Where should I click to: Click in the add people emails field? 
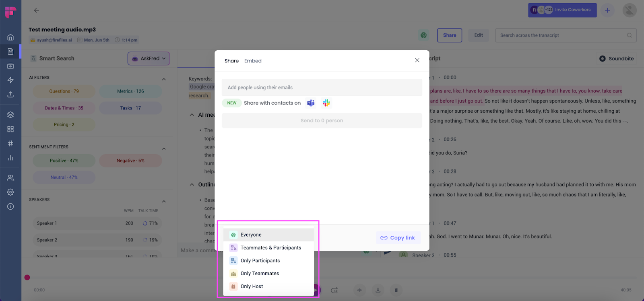322,88
